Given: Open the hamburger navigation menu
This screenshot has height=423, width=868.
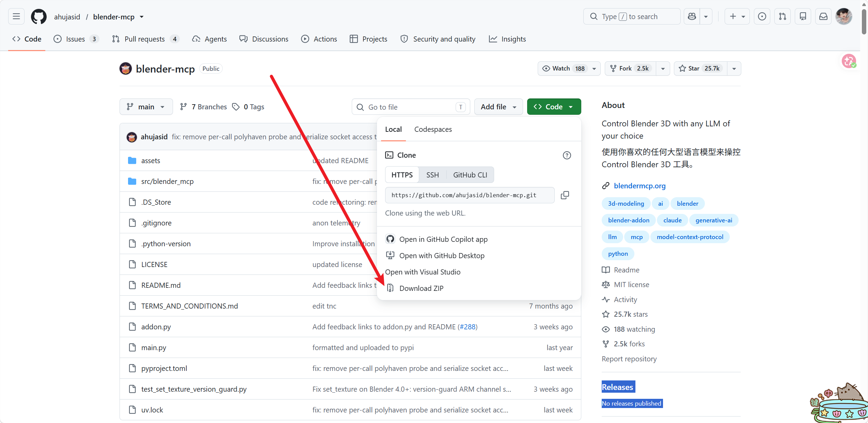Looking at the screenshot, I should click(16, 16).
